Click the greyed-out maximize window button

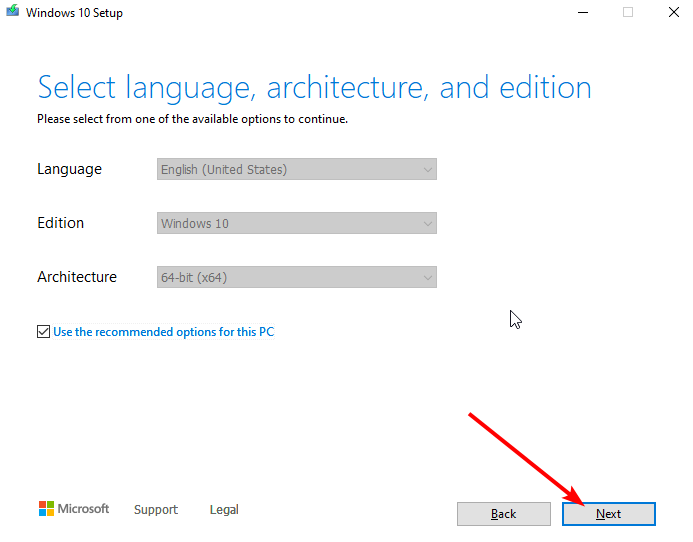(x=628, y=13)
